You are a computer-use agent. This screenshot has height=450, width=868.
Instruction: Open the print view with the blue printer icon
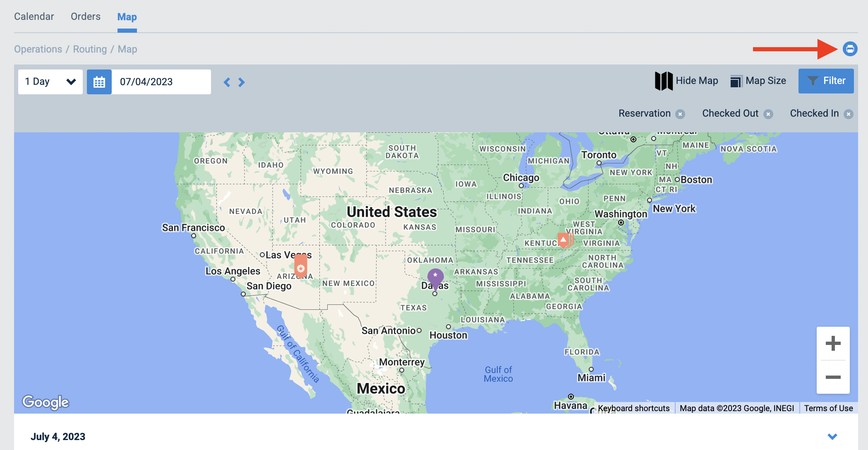pyautogui.click(x=849, y=49)
